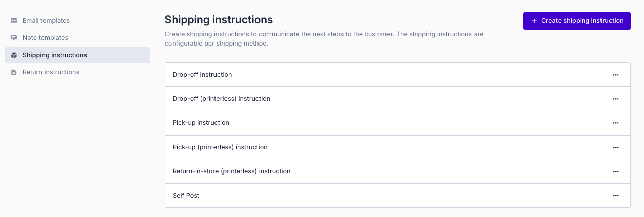Go to Email templates section
Image resolution: width=644 pixels, height=217 pixels.
(46, 21)
